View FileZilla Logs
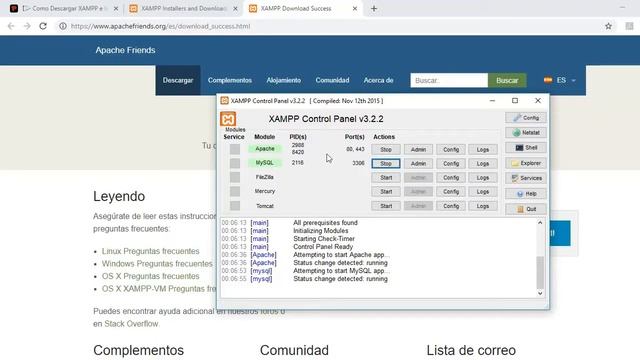Image resolution: width=640 pixels, height=360 pixels. [483, 178]
